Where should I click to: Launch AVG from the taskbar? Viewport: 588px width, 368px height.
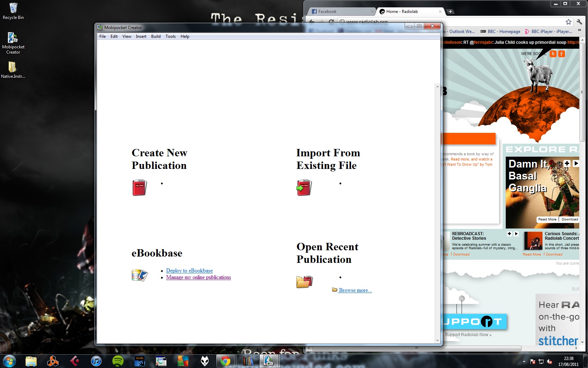[183, 361]
